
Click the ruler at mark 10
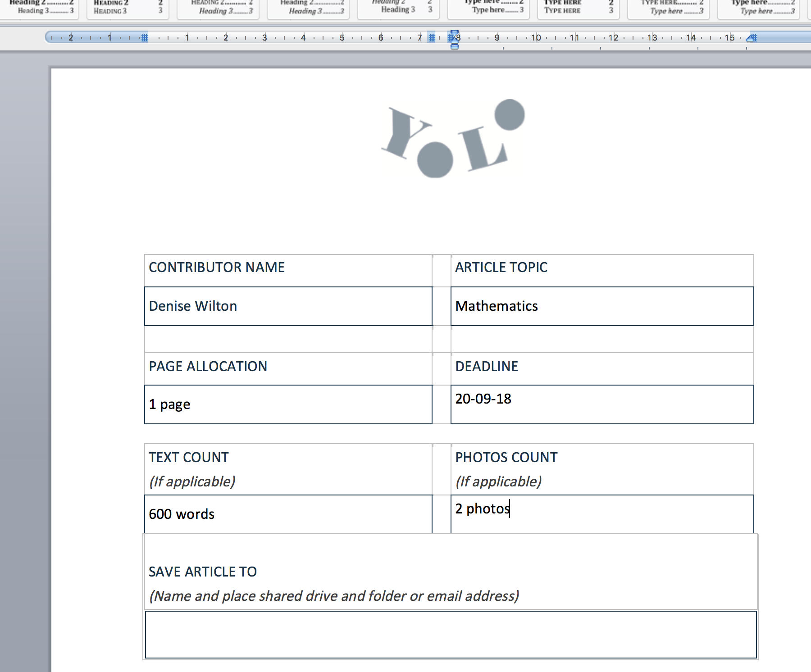click(536, 38)
